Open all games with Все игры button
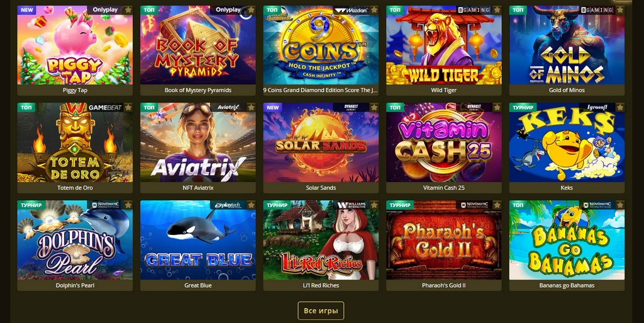Viewport: 644px width, 323px height. [x=321, y=310]
